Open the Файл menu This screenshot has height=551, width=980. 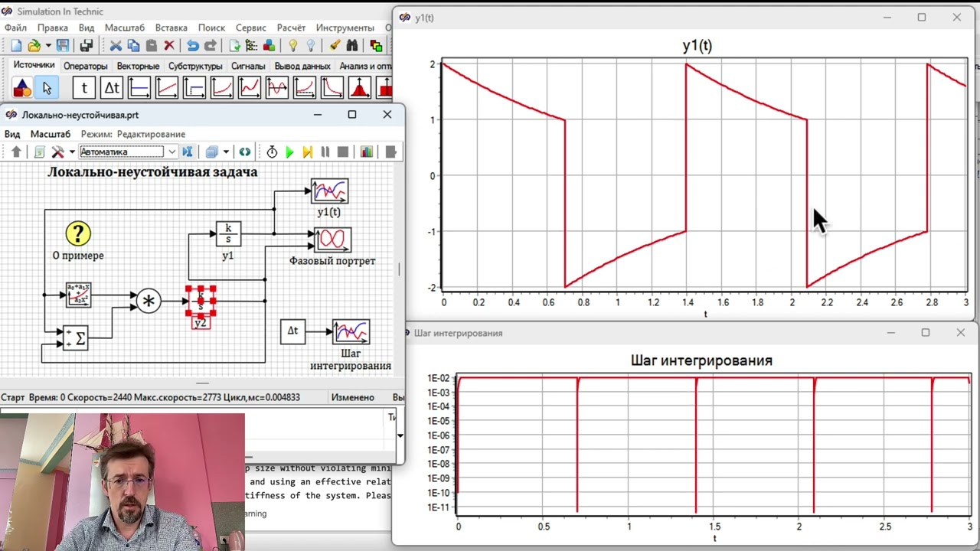pos(15,28)
